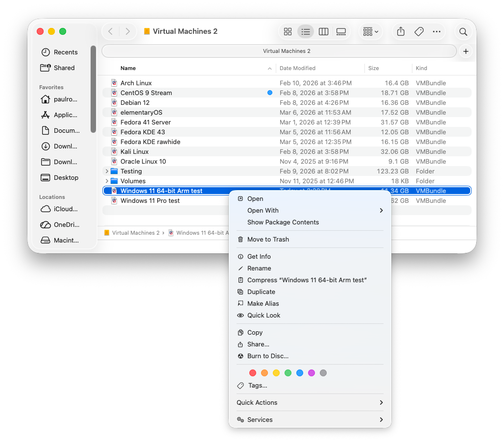Select Oracle Linux 10 row

coord(287,162)
